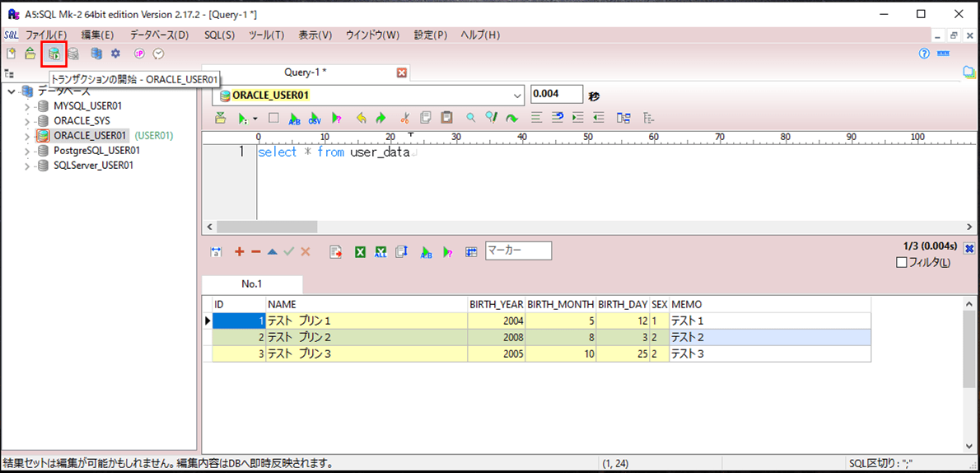Image resolution: width=980 pixels, height=473 pixels.
Task: Select SQLServer_USER01 in database tree
Action: (x=93, y=166)
